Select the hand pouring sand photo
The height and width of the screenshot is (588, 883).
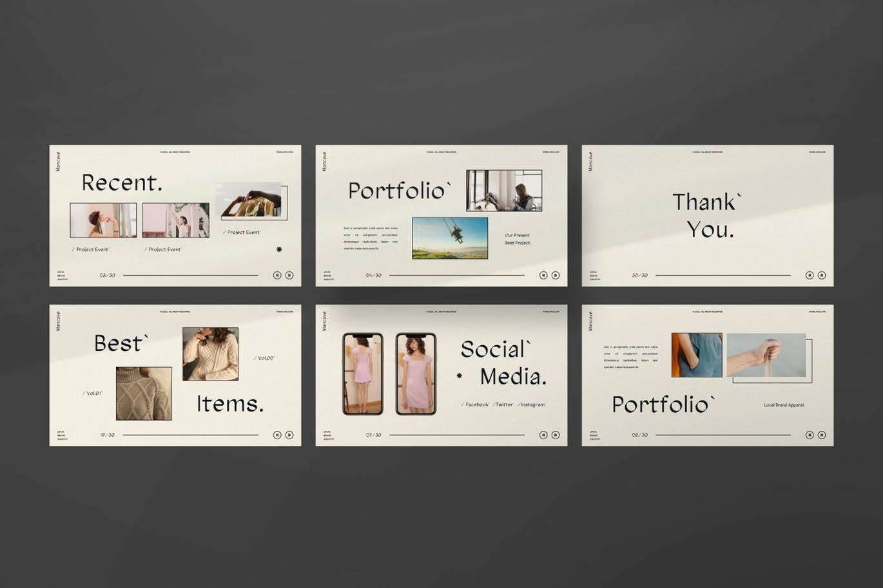766,355
